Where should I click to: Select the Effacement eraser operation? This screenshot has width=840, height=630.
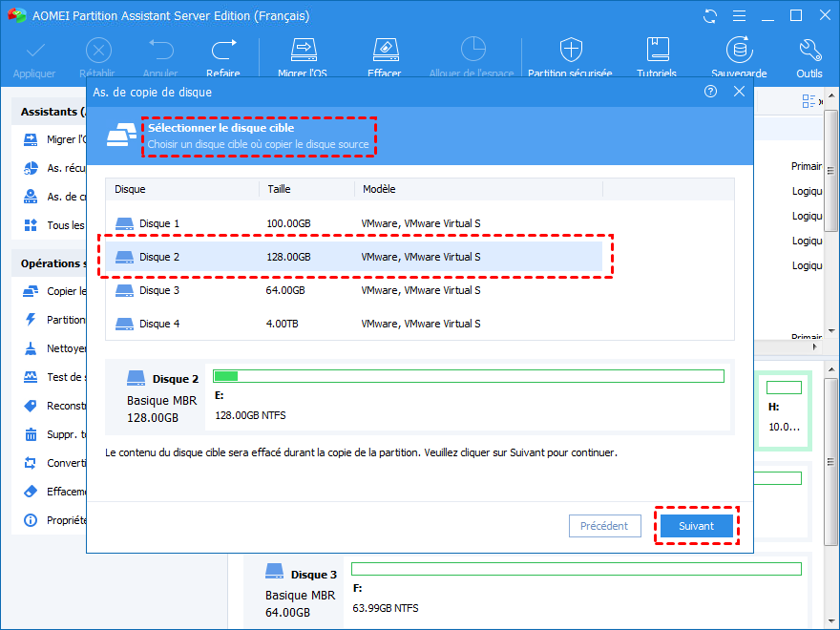[53, 492]
